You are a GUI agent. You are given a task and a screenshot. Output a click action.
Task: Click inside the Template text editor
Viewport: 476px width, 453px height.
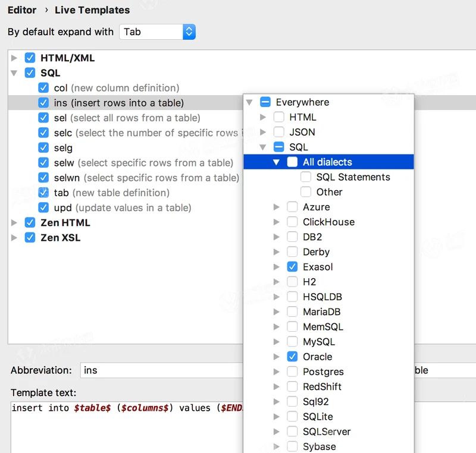tap(127, 427)
